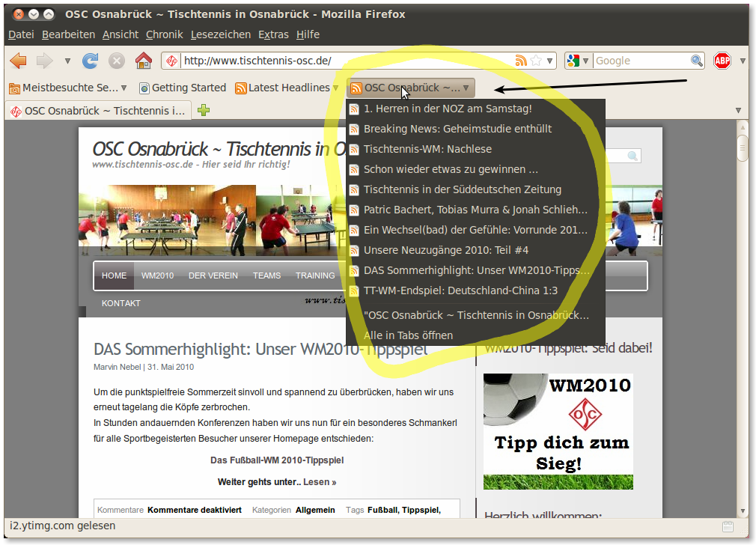This screenshot has width=756, height=545.
Task: Open a new tab with the plus icon
Action: (x=204, y=111)
